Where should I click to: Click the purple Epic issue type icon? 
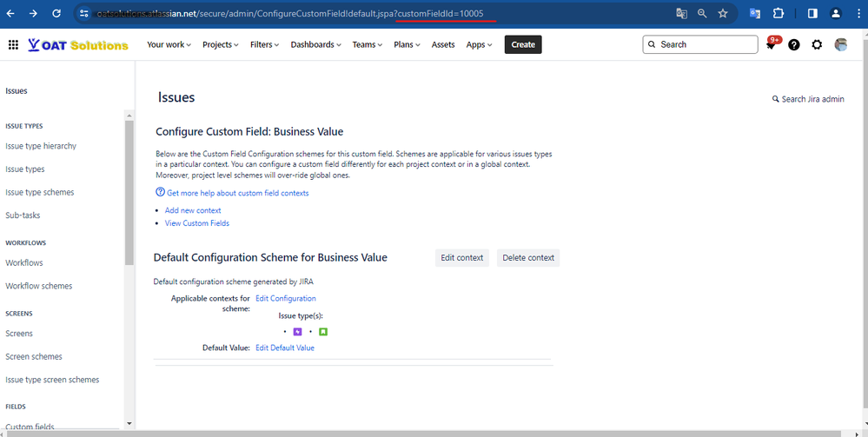click(x=298, y=332)
